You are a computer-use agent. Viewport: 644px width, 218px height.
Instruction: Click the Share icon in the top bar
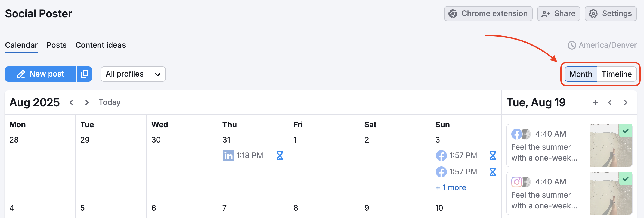[546, 13]
